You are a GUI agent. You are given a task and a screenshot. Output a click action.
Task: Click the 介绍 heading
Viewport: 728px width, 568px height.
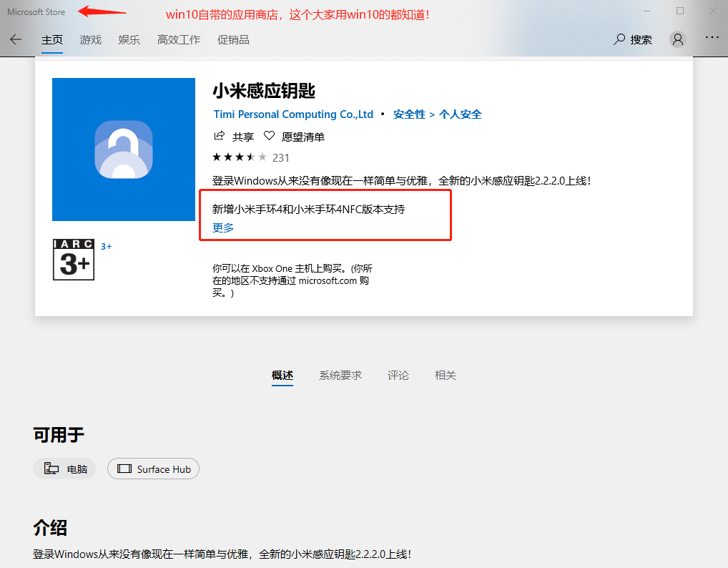click(50, 528)
